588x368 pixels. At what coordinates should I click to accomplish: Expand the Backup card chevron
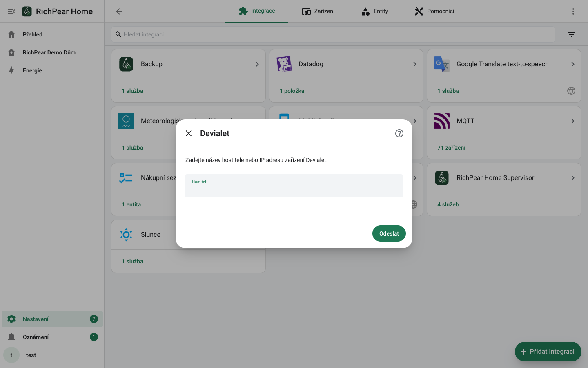tap(257, 64)
